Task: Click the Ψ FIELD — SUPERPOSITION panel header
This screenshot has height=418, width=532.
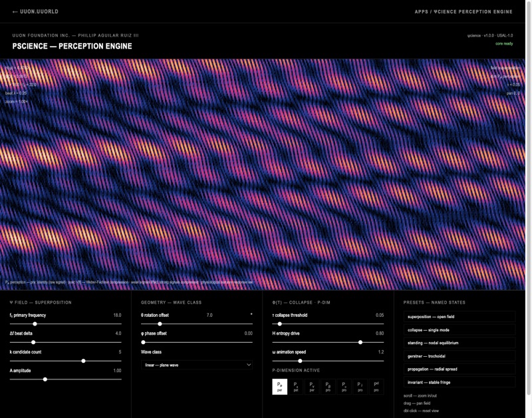Action: (x=41, y=302)
